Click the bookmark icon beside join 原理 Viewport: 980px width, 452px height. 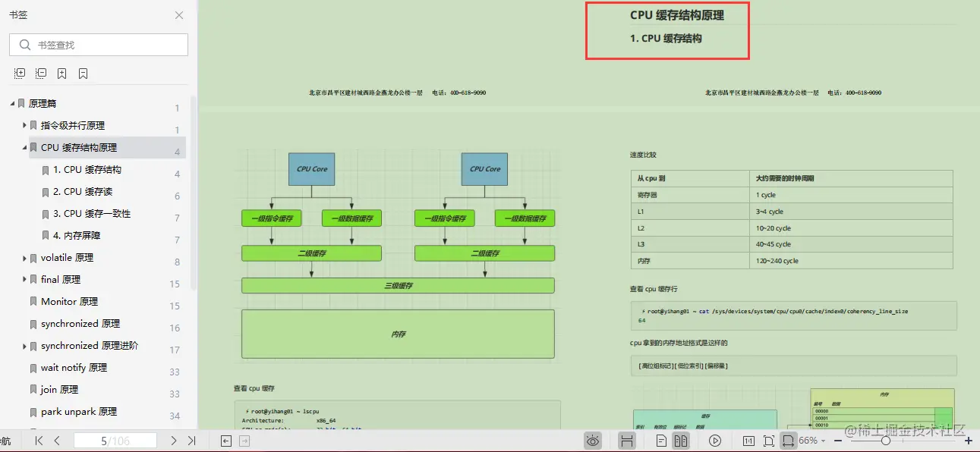coord(33,390)
